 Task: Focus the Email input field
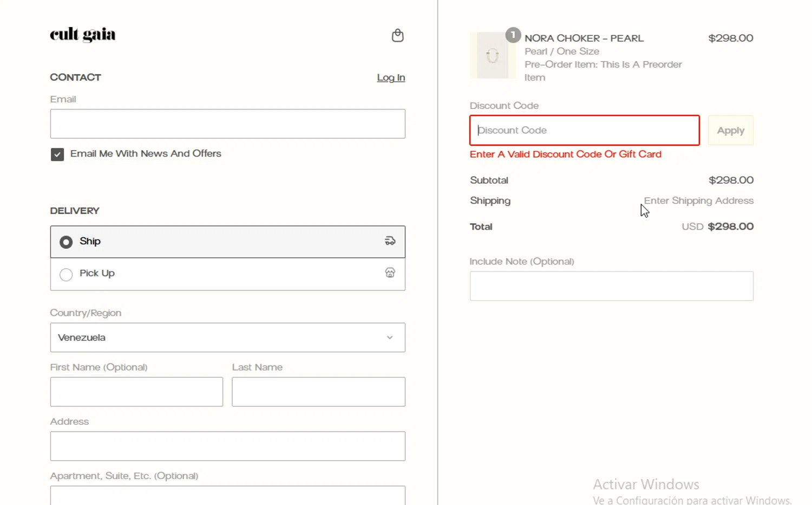click(227, 124)
